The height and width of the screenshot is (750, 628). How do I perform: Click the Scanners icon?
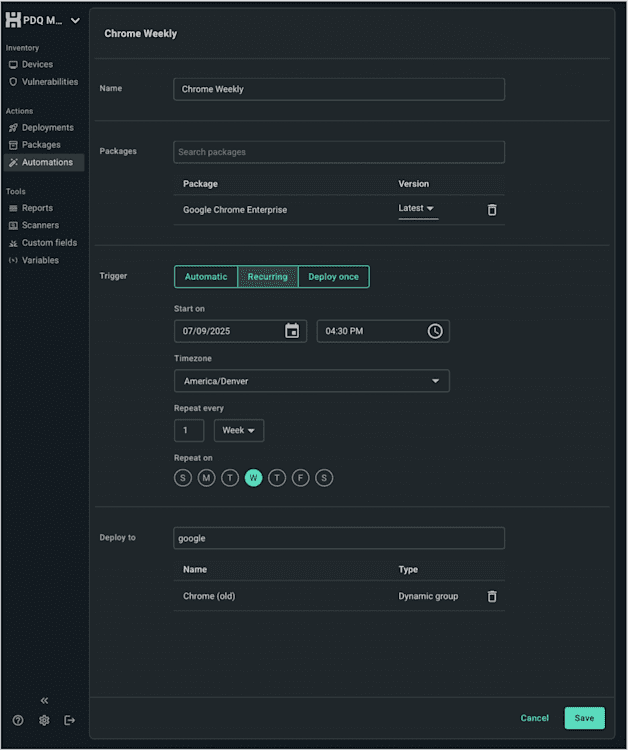[13, 225]
